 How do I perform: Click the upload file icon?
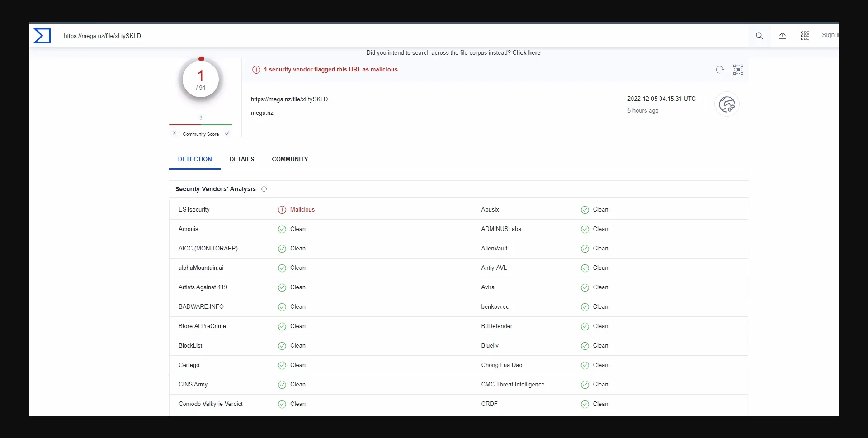point(782,36)
